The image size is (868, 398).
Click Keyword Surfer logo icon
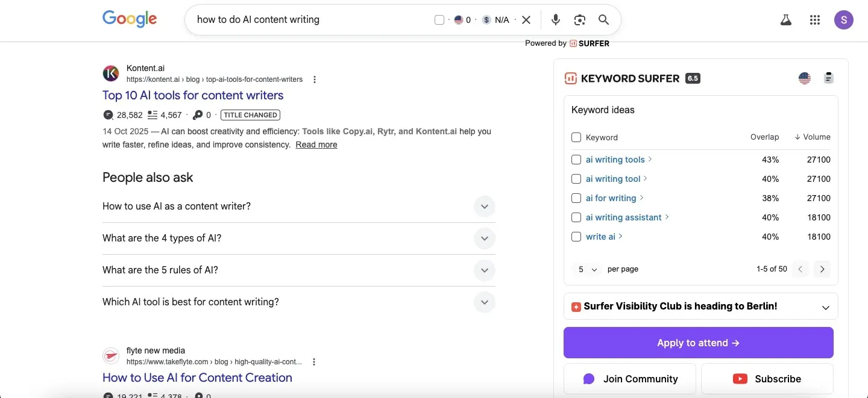pos(570,78)
